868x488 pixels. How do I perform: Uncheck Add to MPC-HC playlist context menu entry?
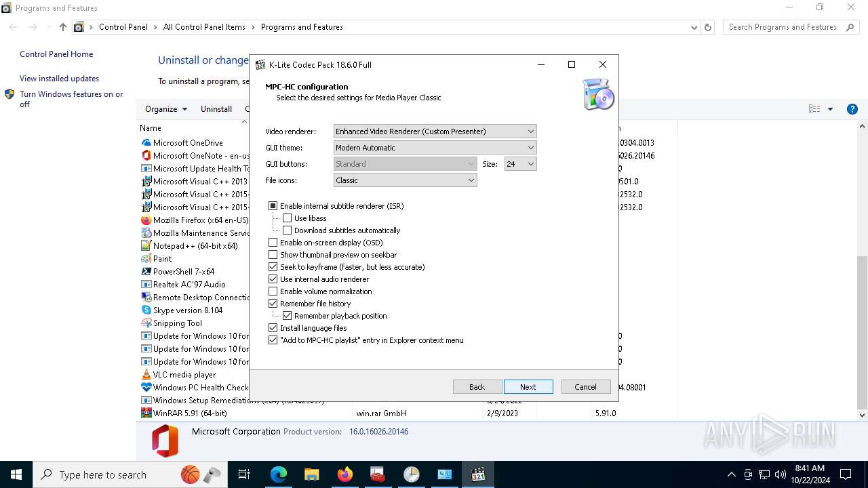click(273, 340)
